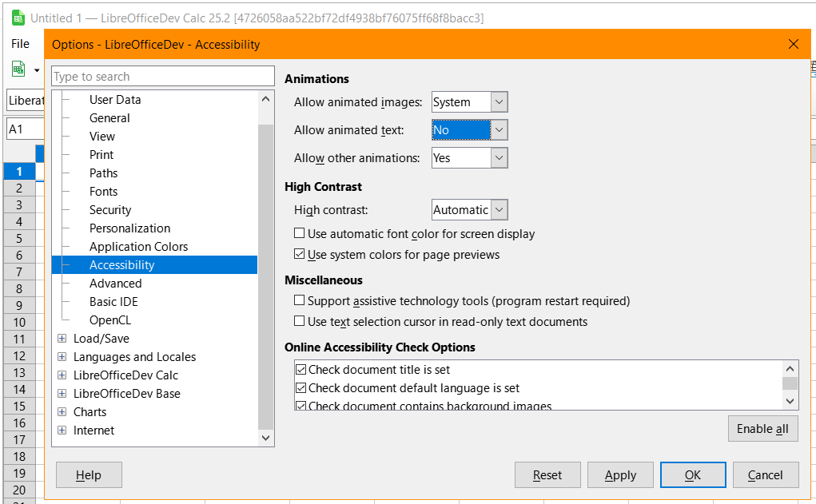The image size is (816, 504).
Task: Enable text selection cursor in read-only documents
Action: [299, 321]
